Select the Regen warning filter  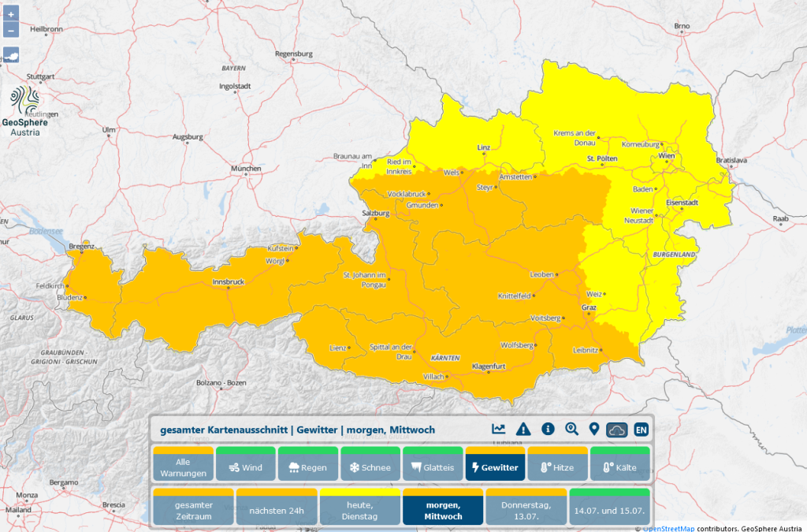pos(308,467)
